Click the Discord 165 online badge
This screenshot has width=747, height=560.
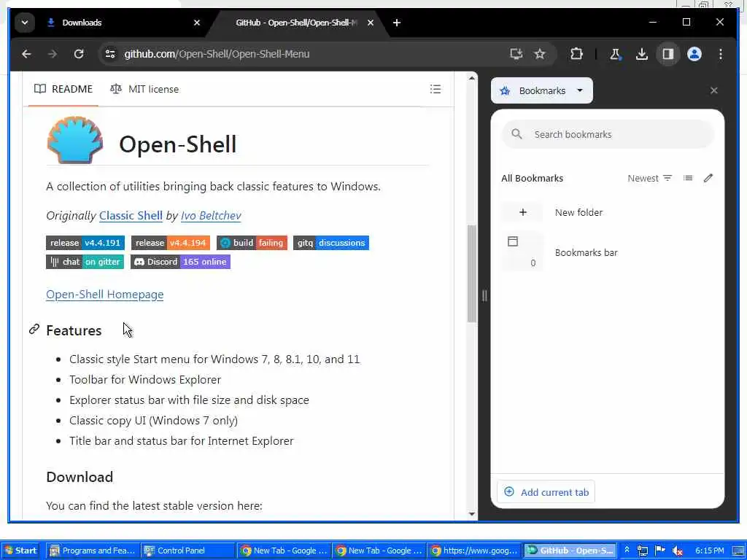point(181,262)
